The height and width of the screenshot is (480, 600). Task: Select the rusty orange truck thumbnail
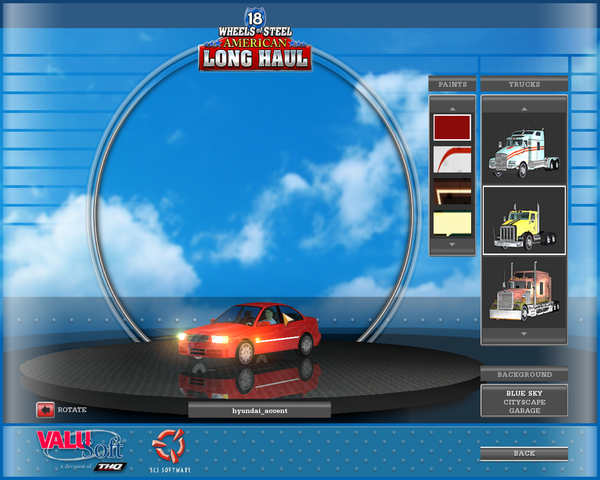(523, 291)
